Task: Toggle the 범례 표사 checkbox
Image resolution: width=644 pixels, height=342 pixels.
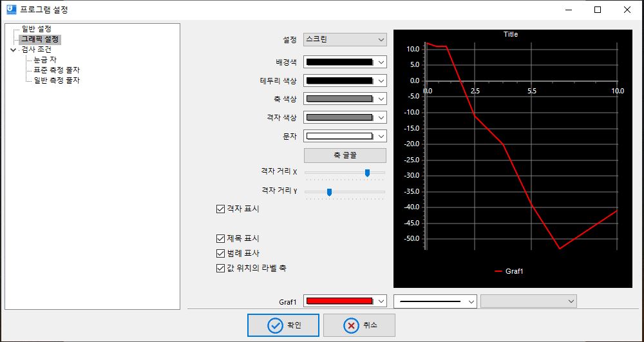Action: point(220,253)
